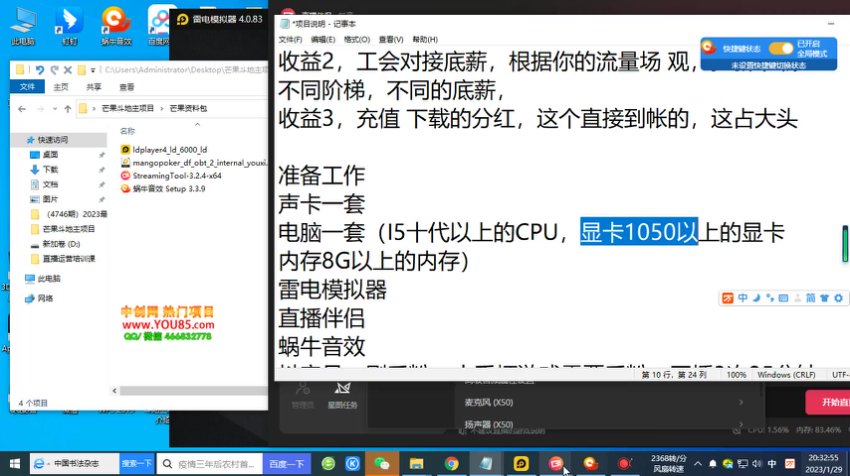Image resolution: width=850 pixels, height=476 pixels.
Task: Select (4746期) 2023 folder in navigation pane
Action: pos(69,214)
